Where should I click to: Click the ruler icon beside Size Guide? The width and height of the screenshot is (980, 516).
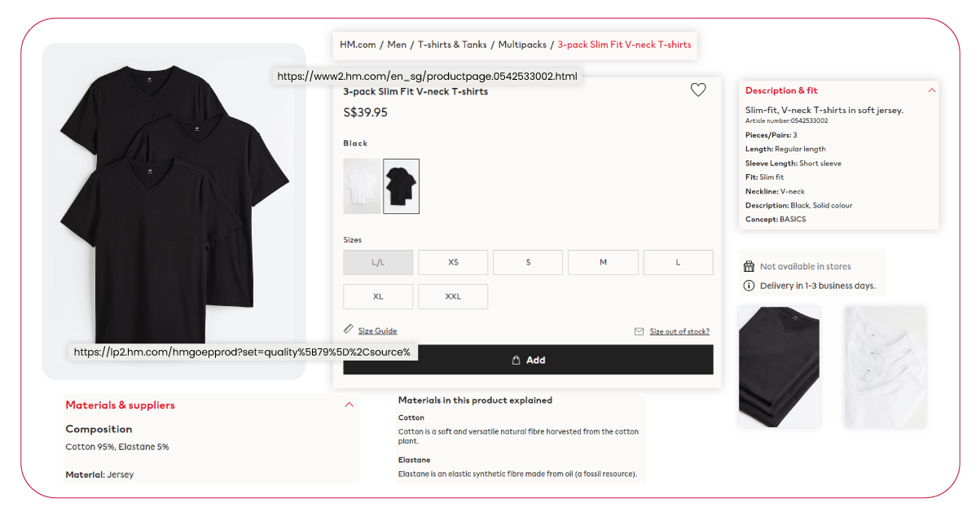coord(349,329)
